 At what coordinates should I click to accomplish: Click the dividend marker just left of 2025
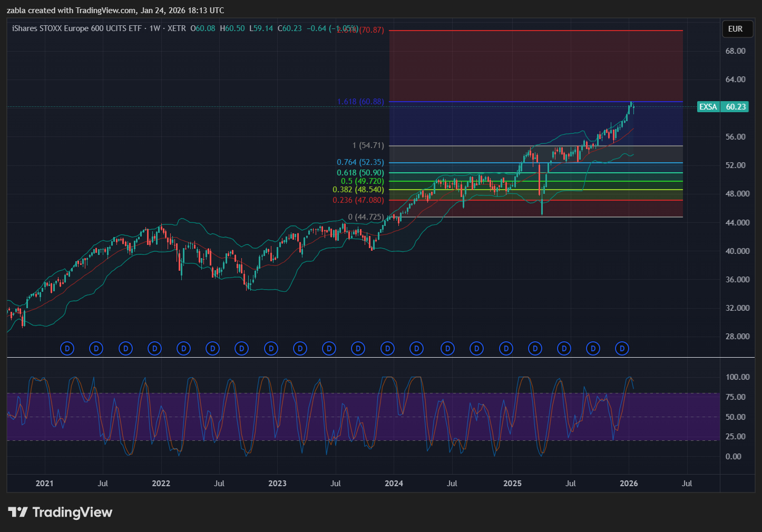click(506, 348)
